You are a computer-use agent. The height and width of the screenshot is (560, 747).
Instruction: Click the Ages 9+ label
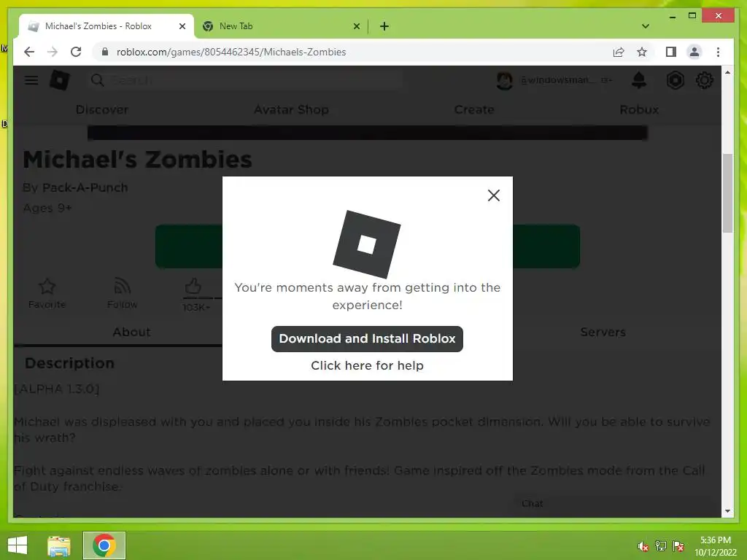coord(47,208)
